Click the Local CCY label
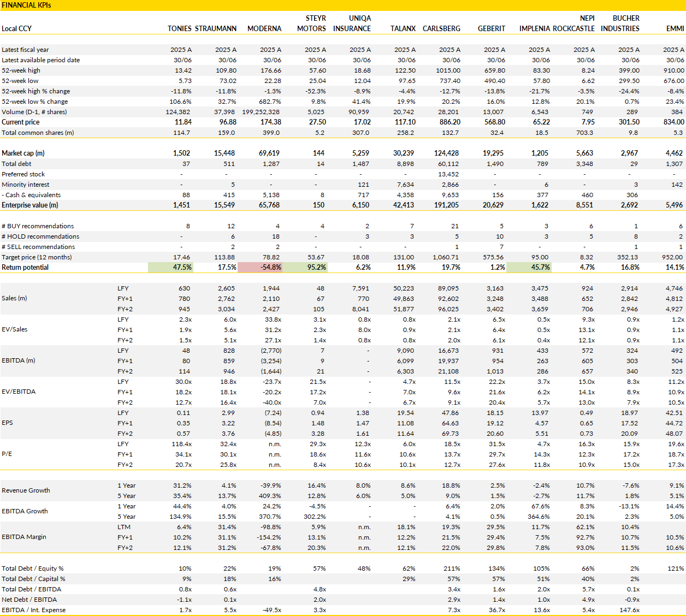Screen dimensions: 686x616 pos(17,28)
